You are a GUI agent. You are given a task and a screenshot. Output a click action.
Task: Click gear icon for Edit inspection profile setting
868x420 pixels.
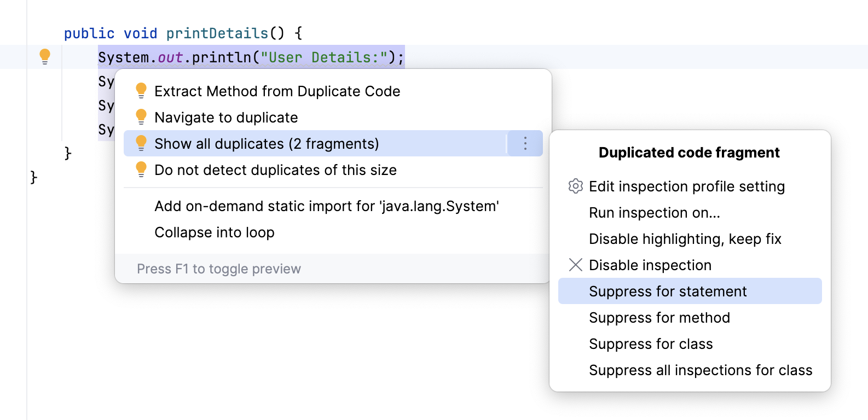click(x=575, y=186)
